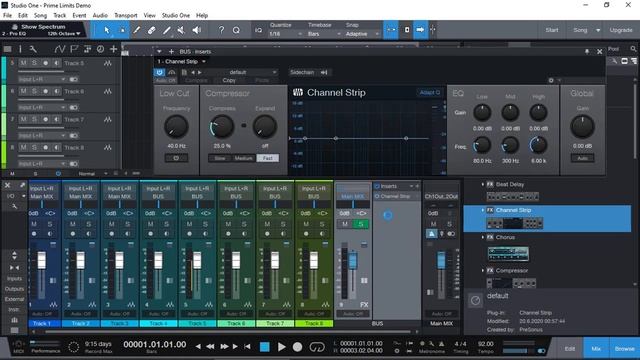This screenshot has width=640, height=360.
Task: Click the question mark help icon
Action: [x=221, y=30]
